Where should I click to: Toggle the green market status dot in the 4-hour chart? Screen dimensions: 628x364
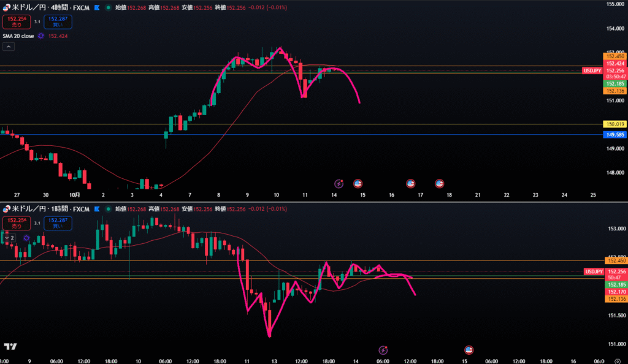[109, 7]
